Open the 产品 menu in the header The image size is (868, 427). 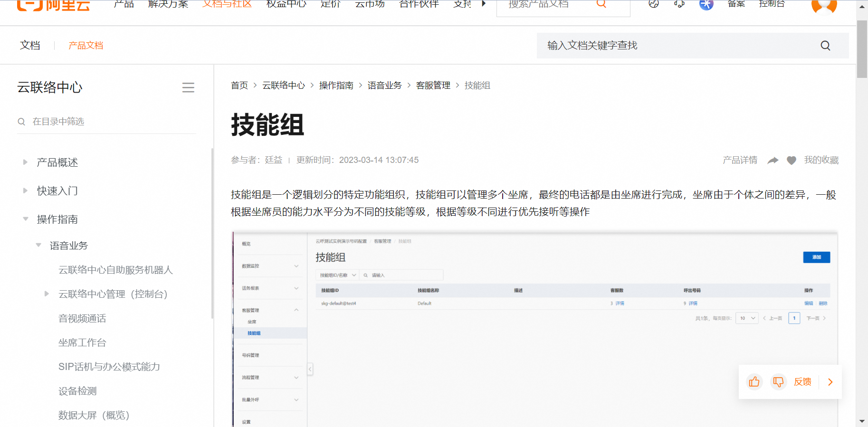[124, 4]
